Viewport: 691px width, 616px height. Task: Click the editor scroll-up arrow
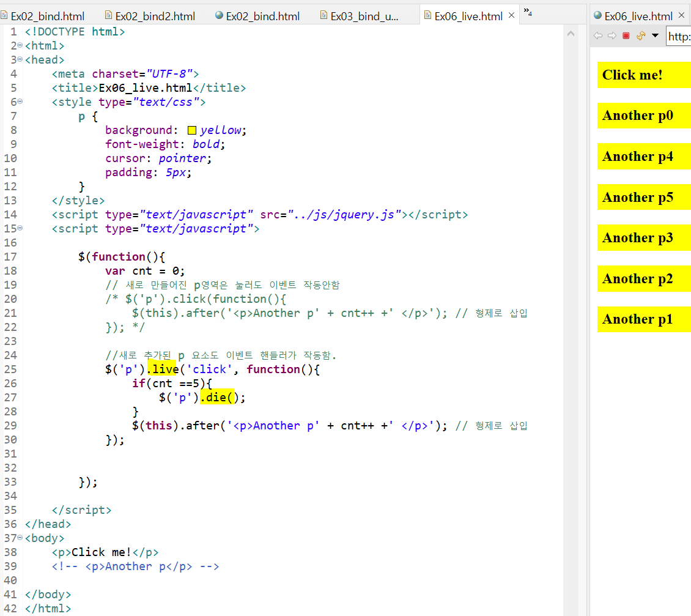tap(571, 34)
